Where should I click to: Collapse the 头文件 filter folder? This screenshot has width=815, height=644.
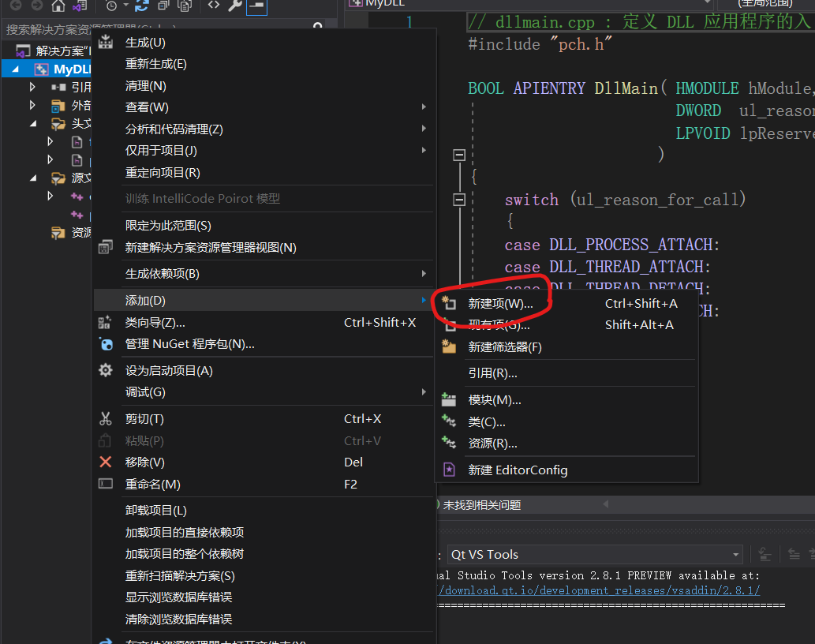tap(33, 123)
